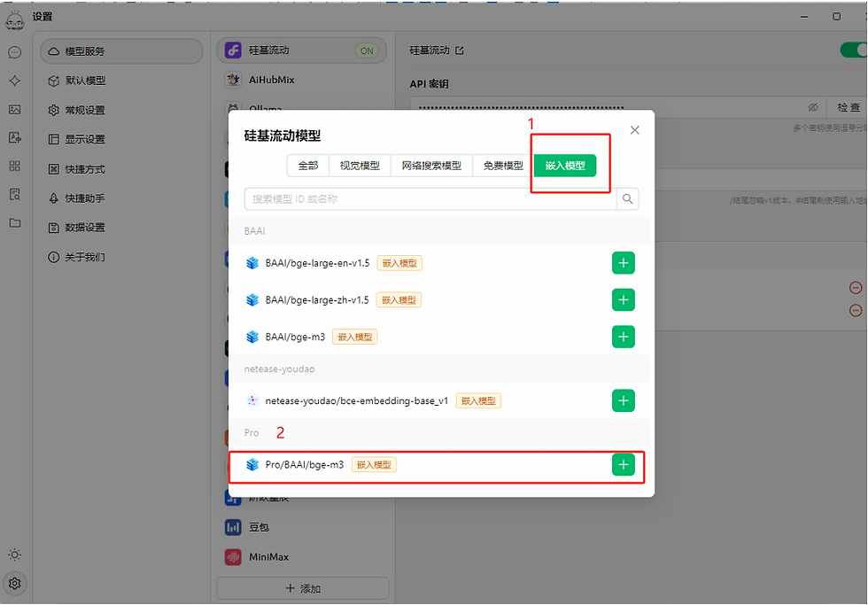Select the AiHubMix provider

[301, 80]
